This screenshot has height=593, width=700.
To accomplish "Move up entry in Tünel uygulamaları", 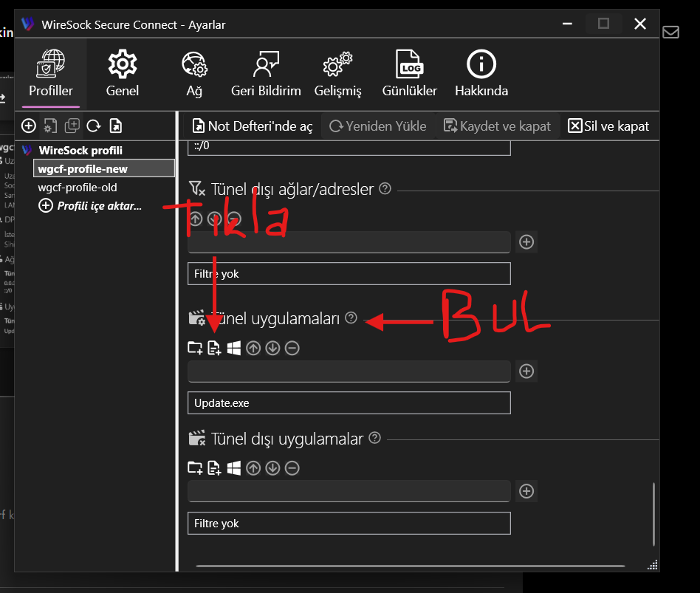I will coord(253,348).
